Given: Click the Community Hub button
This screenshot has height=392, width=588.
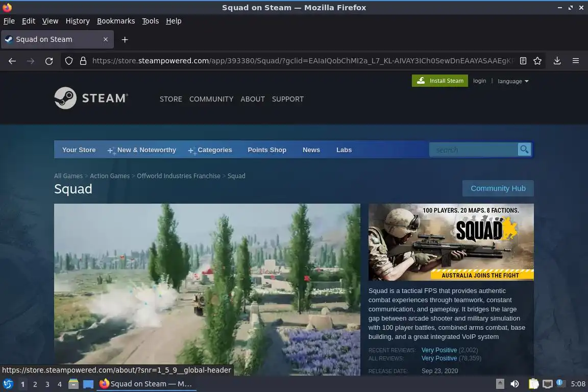Looking at the screenshot, I should (498, 188).
